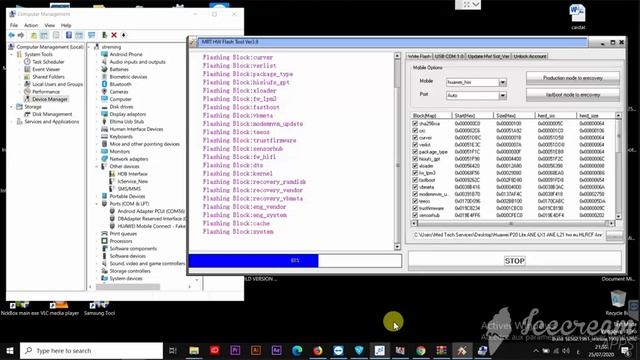This screenshot has width=640, height=360.
Task: Uncheck the package_type block checkbox
Action: 415,152
